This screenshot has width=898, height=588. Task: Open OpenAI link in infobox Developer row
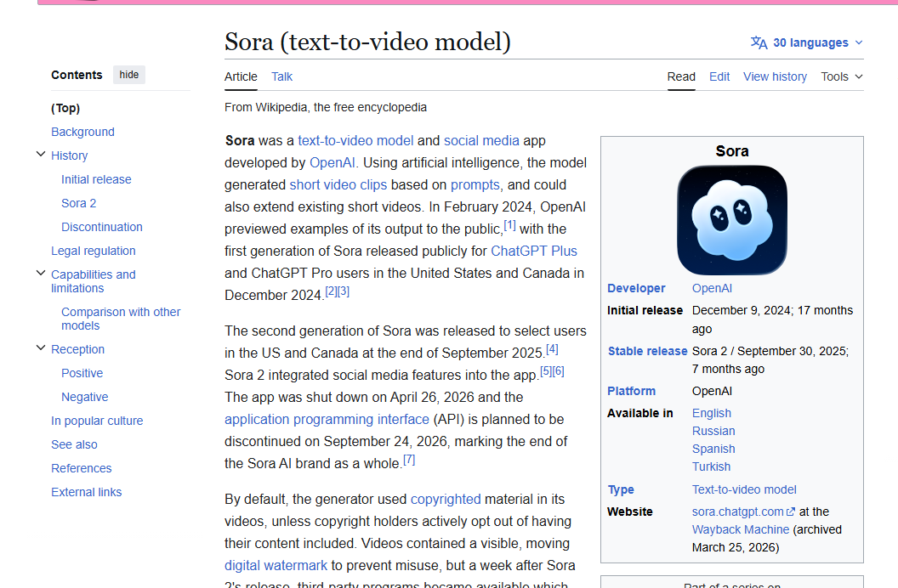pos(712,288)
